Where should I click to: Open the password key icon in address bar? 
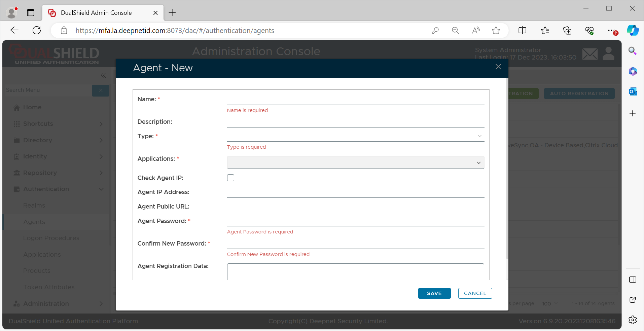(x=435, y=31)
